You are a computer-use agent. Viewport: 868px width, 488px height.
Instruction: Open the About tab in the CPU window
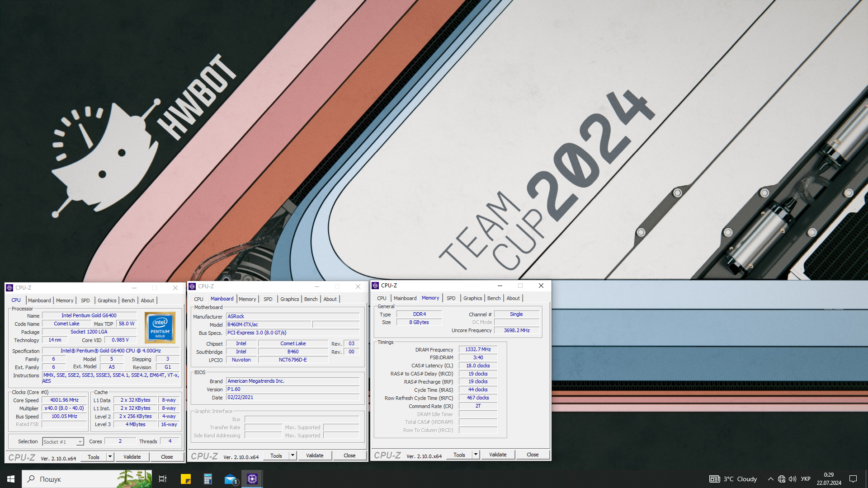point(147,300)
